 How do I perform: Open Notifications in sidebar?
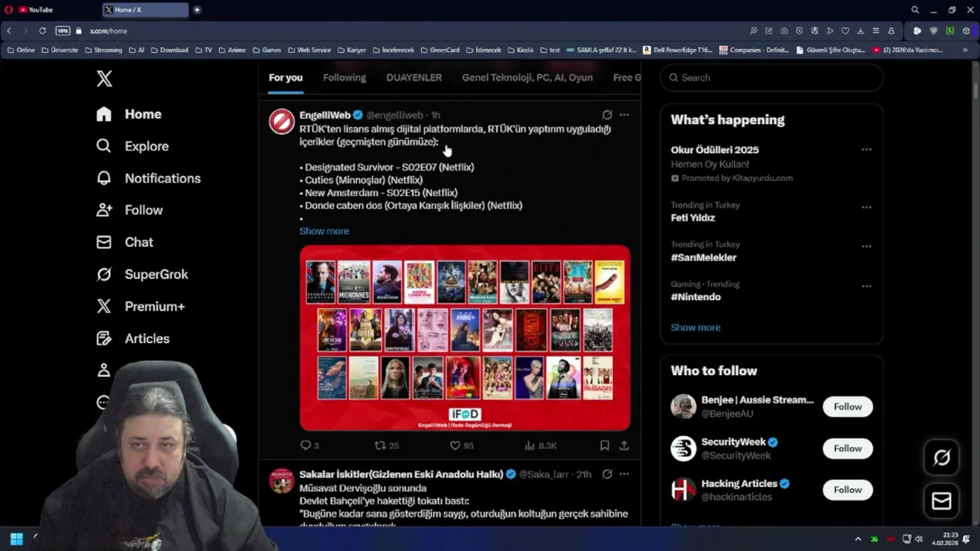point(148,178)
